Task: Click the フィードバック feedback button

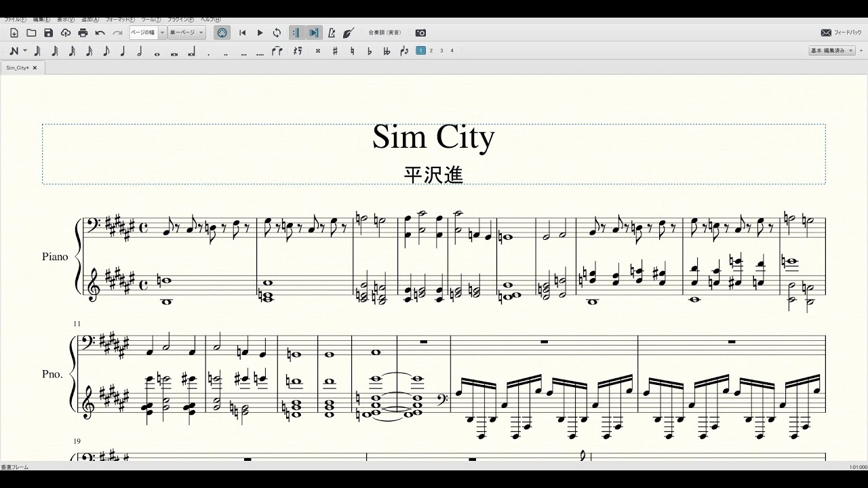Action: pyautogui.click(x=841, y=33)
